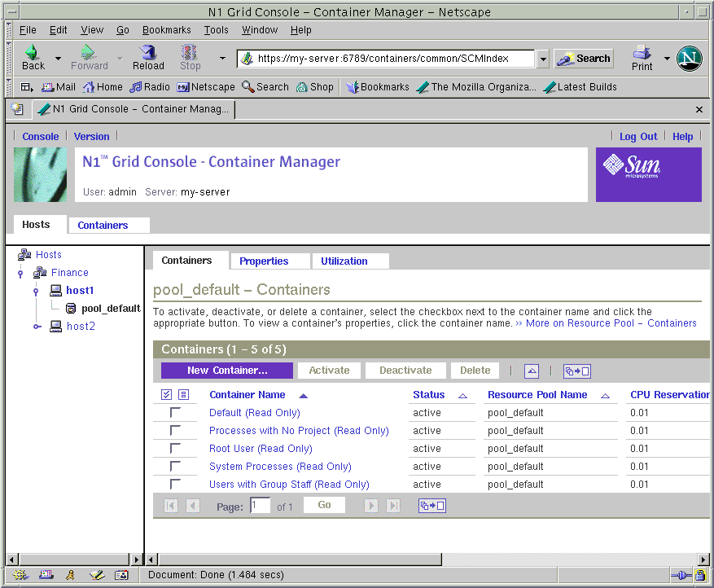Image resolution: width=714 pixels, height=588 pixels.
Task: Tick checkbox for System Processes (Read Only)
Action: [175, 466]
